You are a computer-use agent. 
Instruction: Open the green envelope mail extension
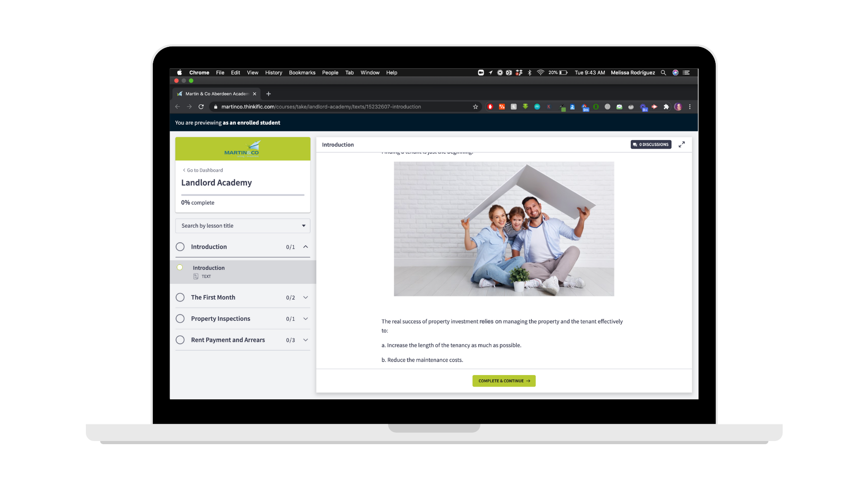pyautogui.click(x=619, y=107)
